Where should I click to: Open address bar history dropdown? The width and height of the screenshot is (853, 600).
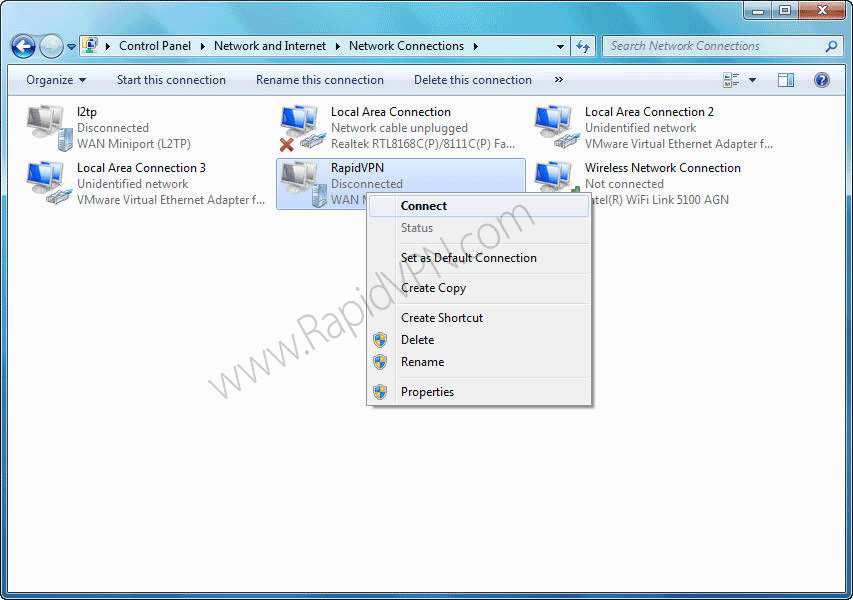[x=560, y=47]
